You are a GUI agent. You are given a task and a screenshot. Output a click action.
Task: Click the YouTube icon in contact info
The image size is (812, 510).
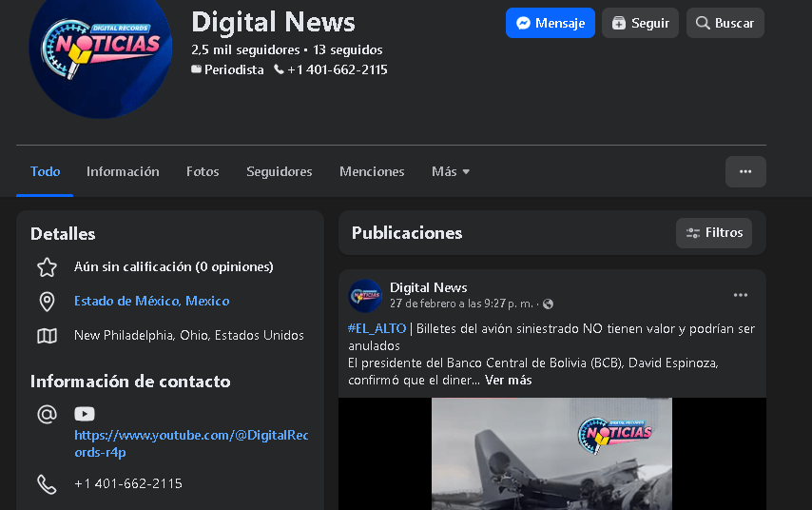pos(85,414)
